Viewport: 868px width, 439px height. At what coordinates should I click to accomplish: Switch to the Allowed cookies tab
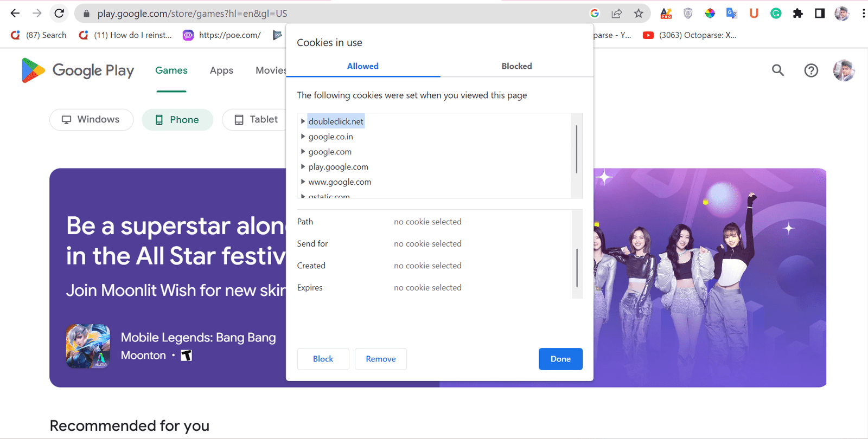pos(363,66)
